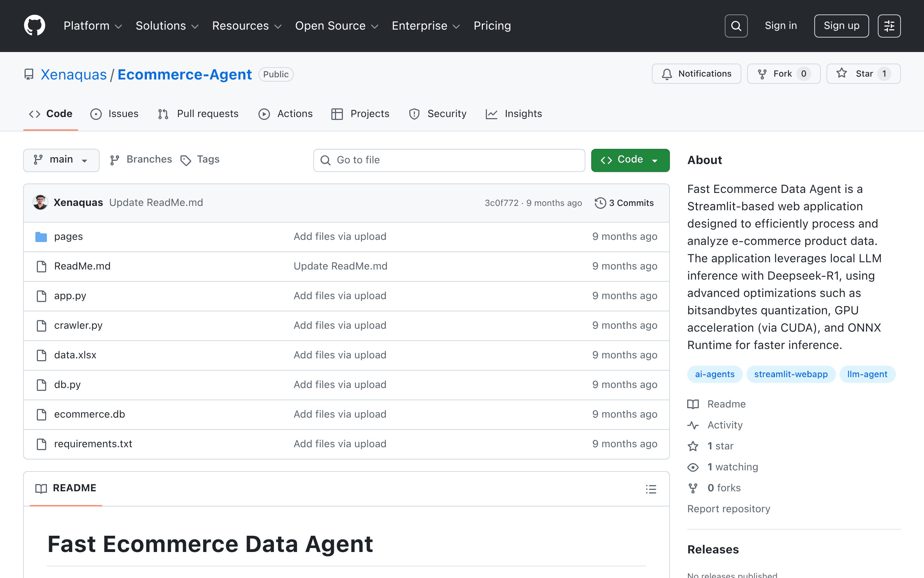
Task: Click the streamlit-webapp topic tag
Action: (791, 374)
